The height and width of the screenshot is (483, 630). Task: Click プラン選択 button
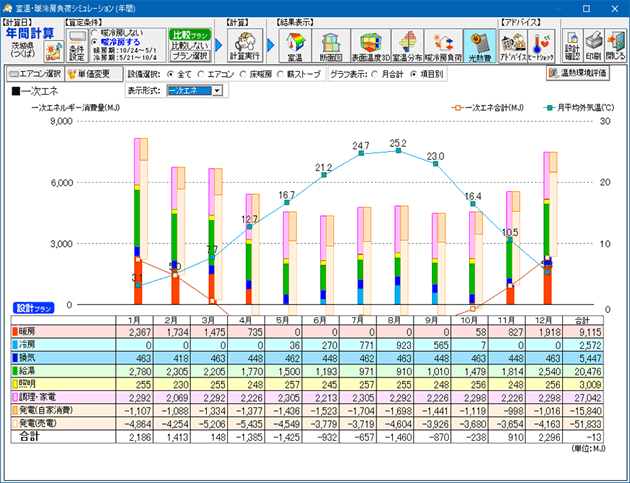[190, 56]
